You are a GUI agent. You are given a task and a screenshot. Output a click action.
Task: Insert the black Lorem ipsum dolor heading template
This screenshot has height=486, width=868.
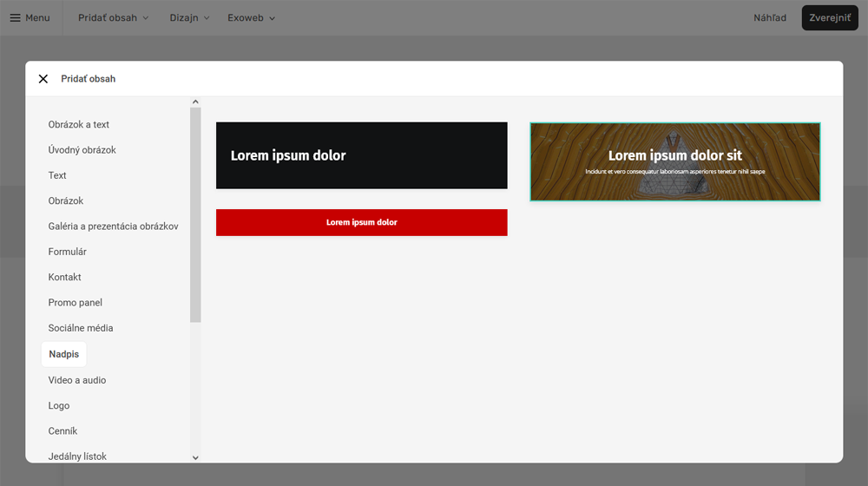[x=361, y=155]
